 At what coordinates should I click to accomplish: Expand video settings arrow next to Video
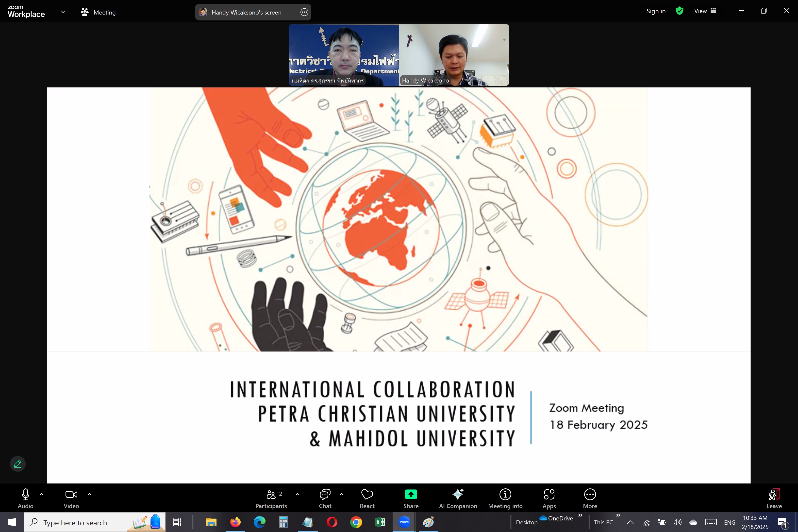click(x=90, y=494)
